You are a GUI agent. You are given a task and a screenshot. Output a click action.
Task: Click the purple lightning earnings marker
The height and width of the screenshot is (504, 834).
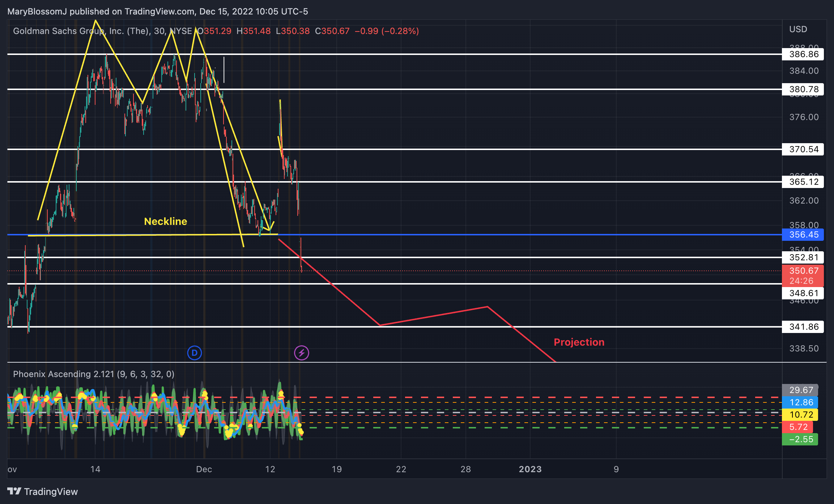[x=302, y=353]
